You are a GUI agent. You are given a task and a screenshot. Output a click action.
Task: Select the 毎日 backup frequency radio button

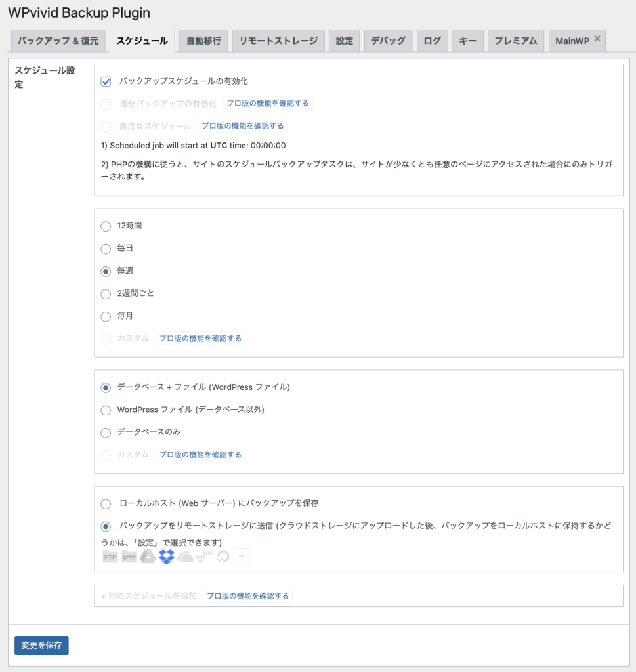point(105,249)
